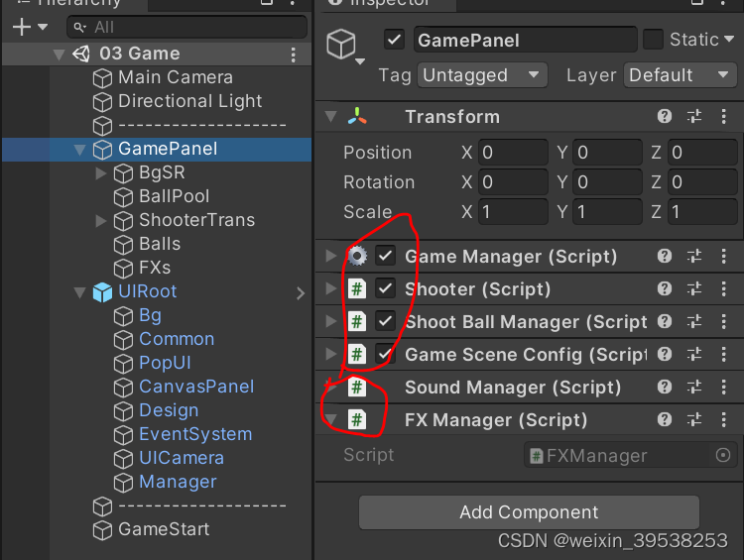744x560 pixels.
Task: Open the FX Manager help icon
Action: (x=665, y=419)
